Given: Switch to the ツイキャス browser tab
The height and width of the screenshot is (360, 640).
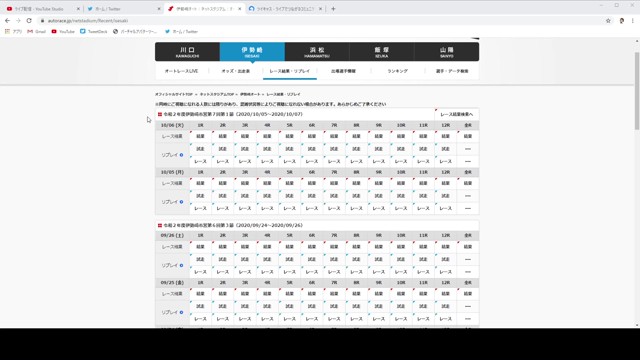Looking at the screenshot, I should [x=285, y=9].
